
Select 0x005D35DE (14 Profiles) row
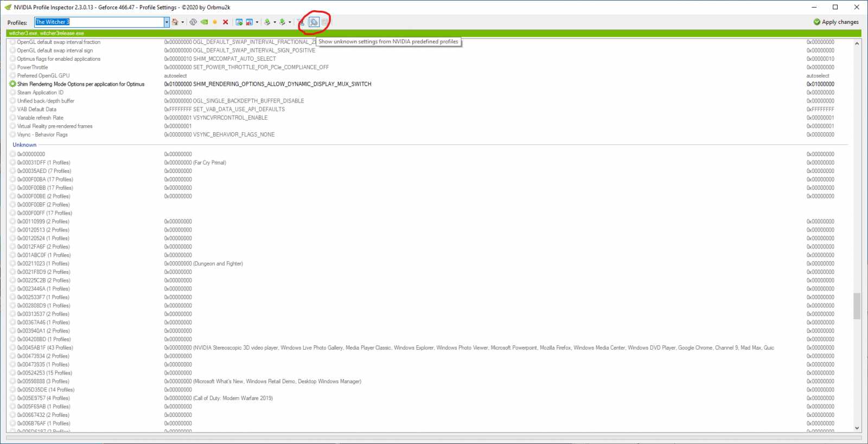point(429,390)
